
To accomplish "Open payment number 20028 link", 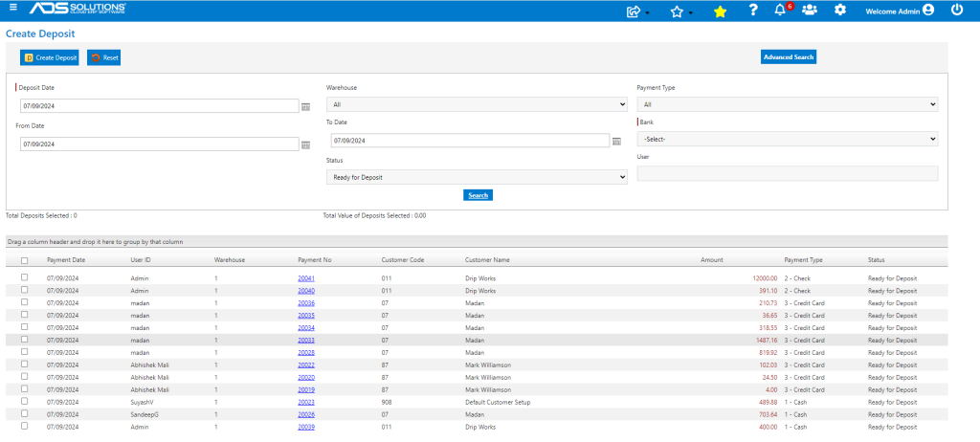I will (306, 353).
